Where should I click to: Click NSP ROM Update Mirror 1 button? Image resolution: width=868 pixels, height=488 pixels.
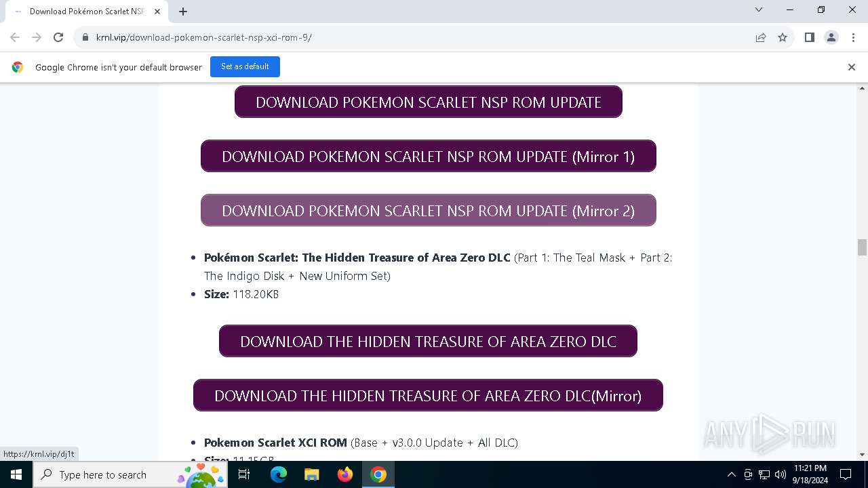point(429,156)
